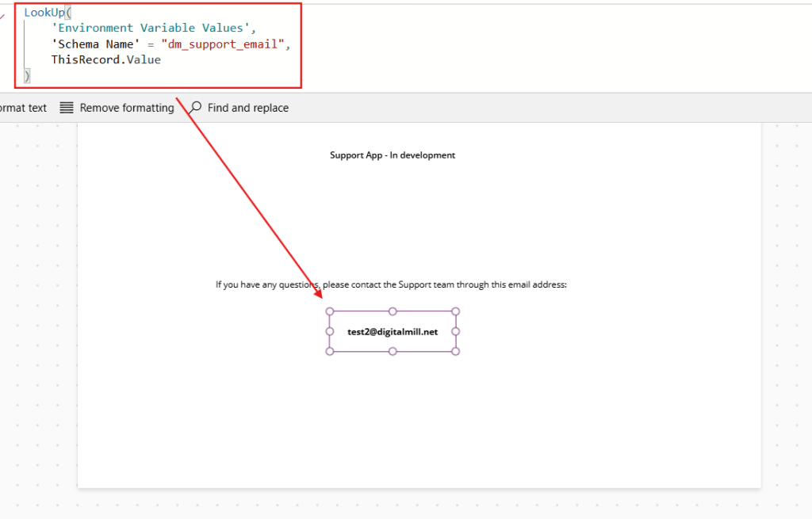The image size is (812, 519).
Task: Click the support contact instruction text
Action: [x=392, y=284]
